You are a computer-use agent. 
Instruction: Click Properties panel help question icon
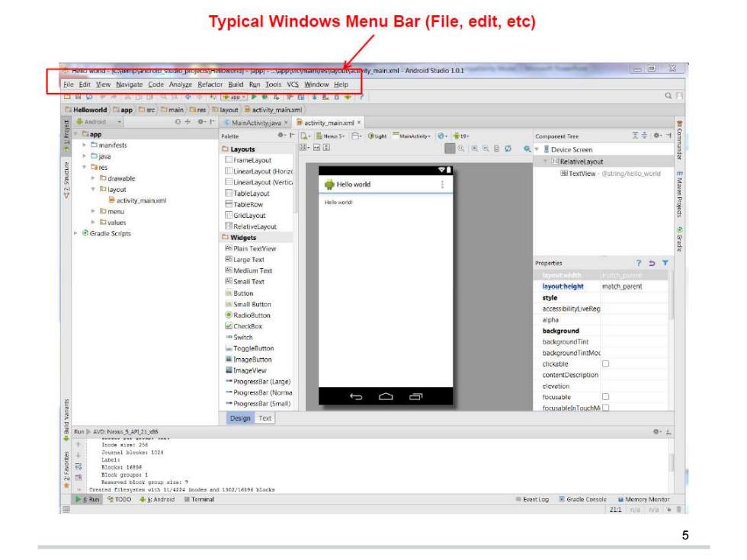point(639,263)
